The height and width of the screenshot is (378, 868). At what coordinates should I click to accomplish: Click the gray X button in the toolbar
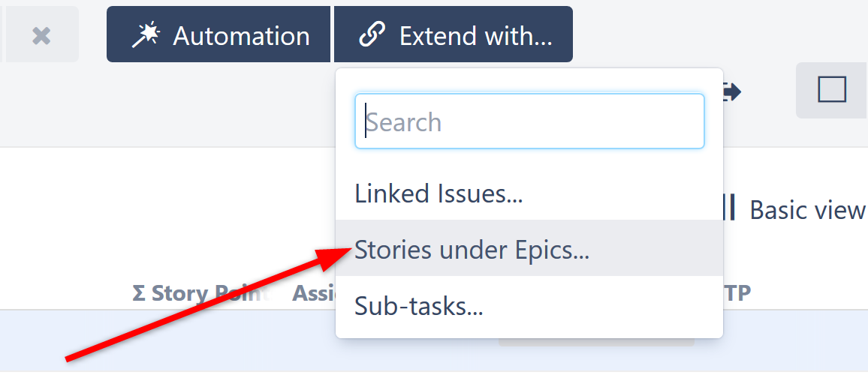click(x=41, y=35)
